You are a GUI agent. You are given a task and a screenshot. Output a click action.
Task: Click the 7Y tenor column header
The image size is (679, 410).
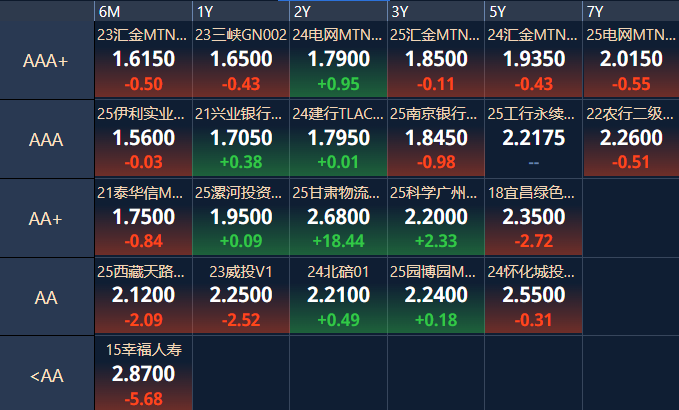(x=630, y=11)
